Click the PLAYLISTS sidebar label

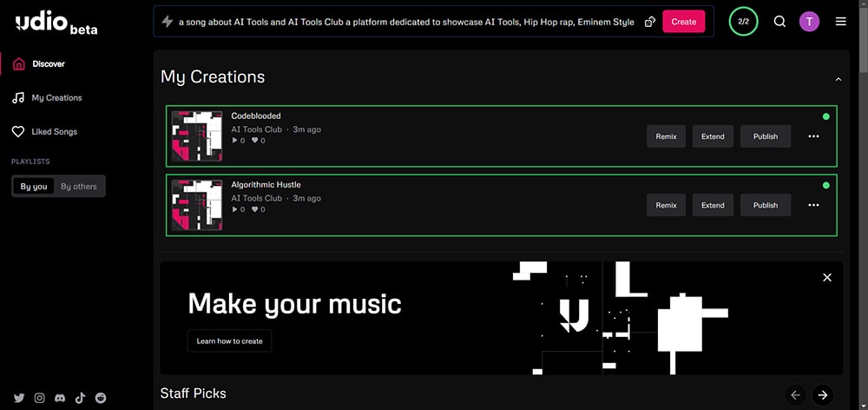pos(30,162)
